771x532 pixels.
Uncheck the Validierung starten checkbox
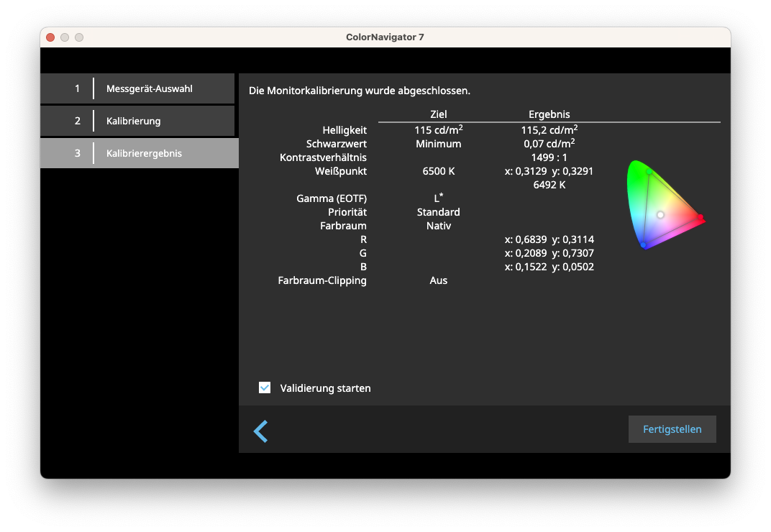[x=265, y=388]
